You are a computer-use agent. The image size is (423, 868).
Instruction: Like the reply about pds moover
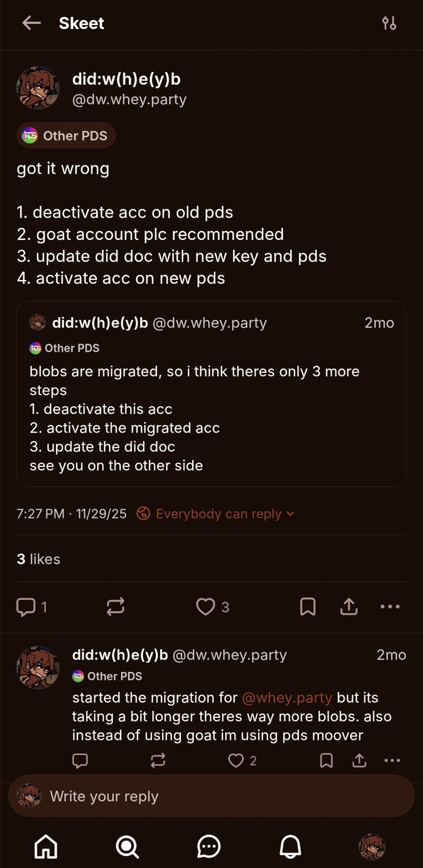[x=236, y=760]
